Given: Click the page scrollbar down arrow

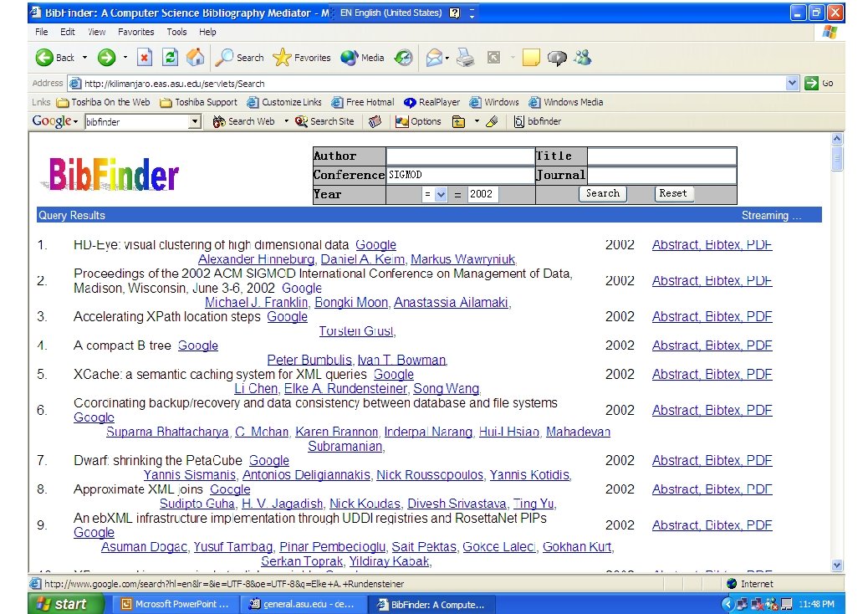Looking at the screenshot, I should point(837,565).
